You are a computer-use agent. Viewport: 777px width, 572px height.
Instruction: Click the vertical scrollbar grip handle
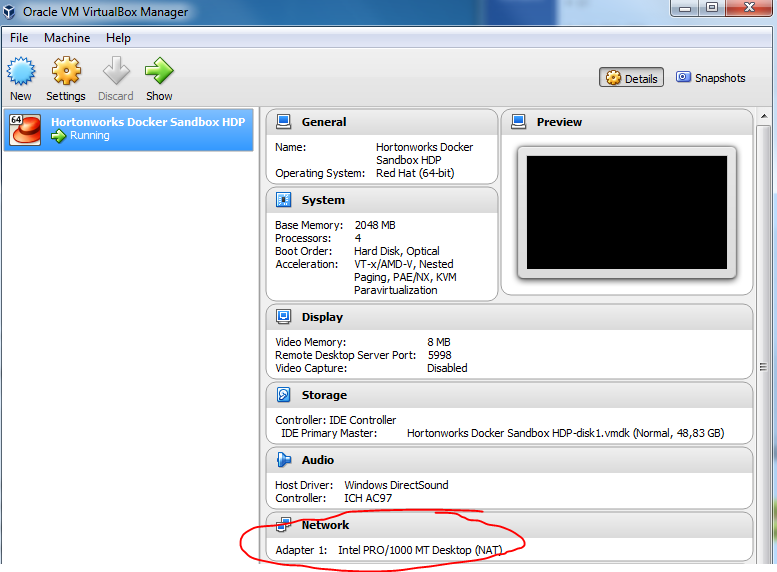tap(763, 367)
